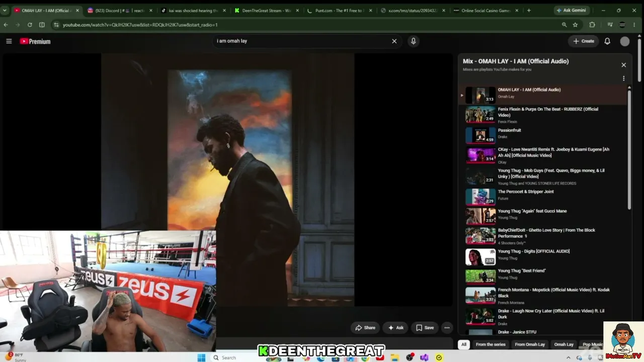Switch to the Punt.com tab
Image resolution: width=644 pixels, height=362 pixels.
coord(340,11)
